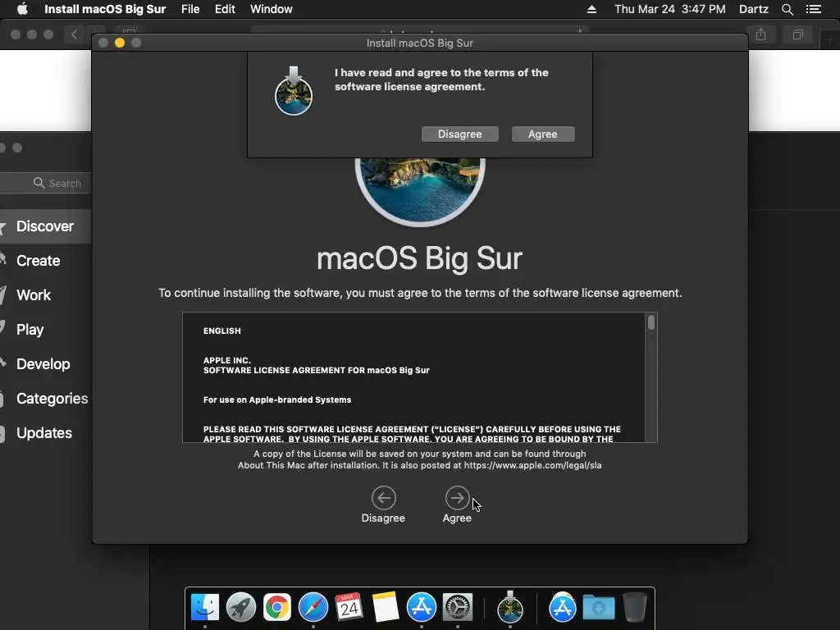
Task: Open the File menu
Action: 190,9
